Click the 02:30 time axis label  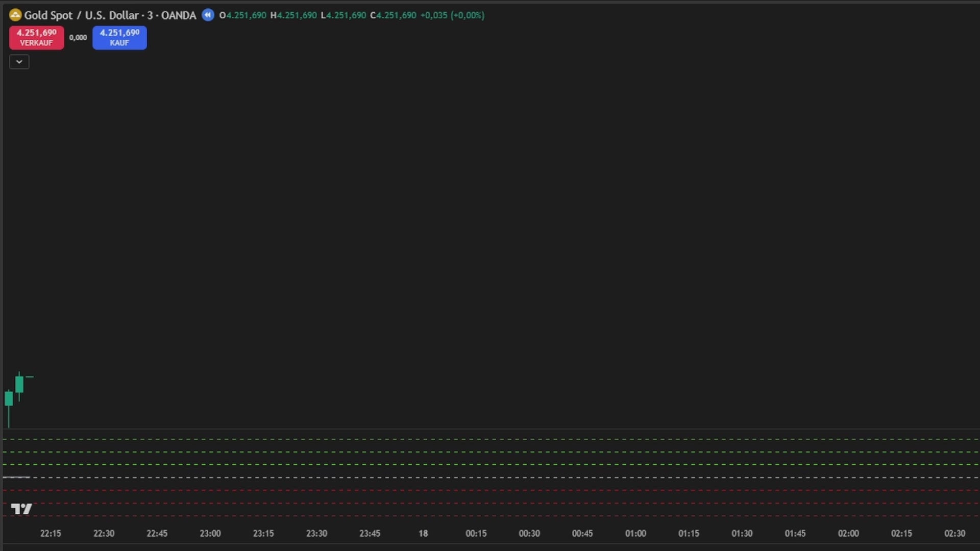tap(954, 533)
